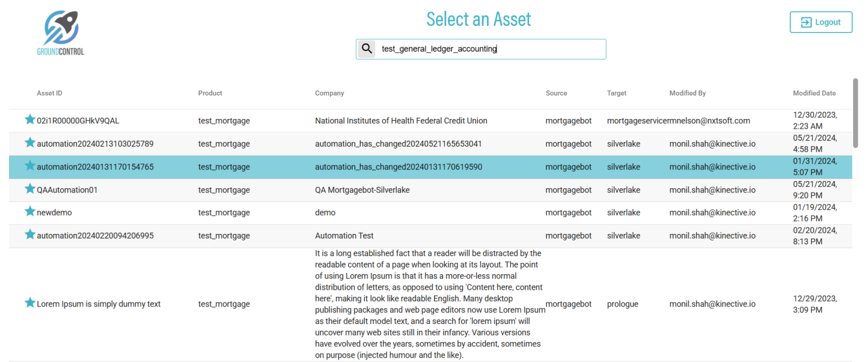This screenshot has height=362, width=868.
Task: Click the asset search input field
Action: coord(491,49)
